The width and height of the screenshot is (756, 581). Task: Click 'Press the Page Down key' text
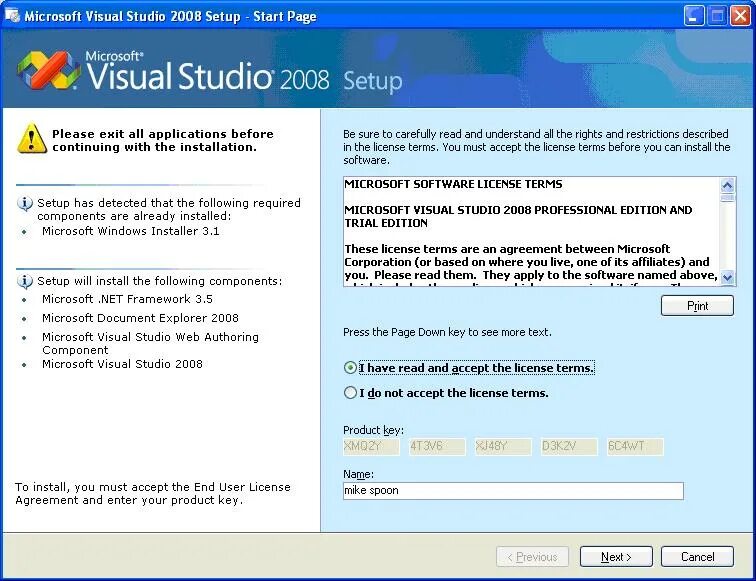click(447, 332)
